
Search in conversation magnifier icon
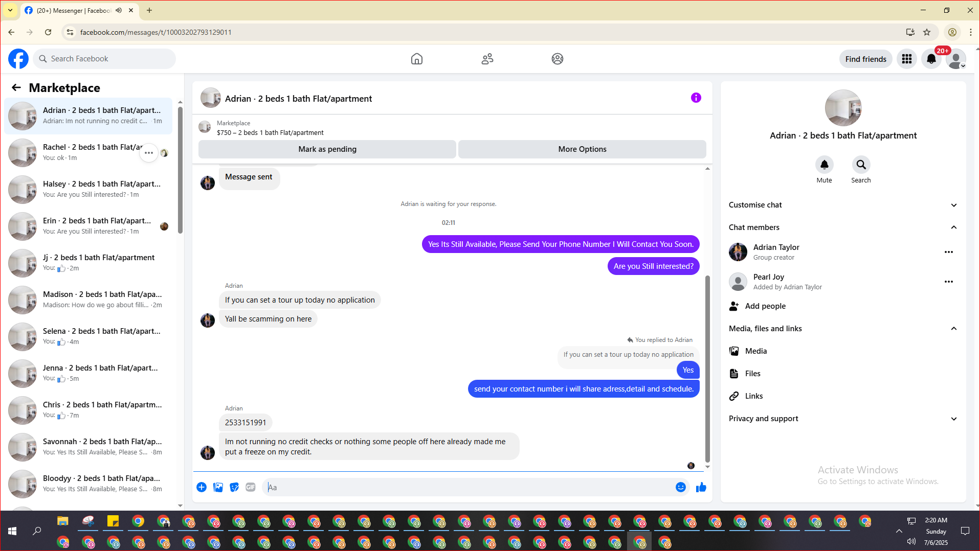click(x=861, y=165)
